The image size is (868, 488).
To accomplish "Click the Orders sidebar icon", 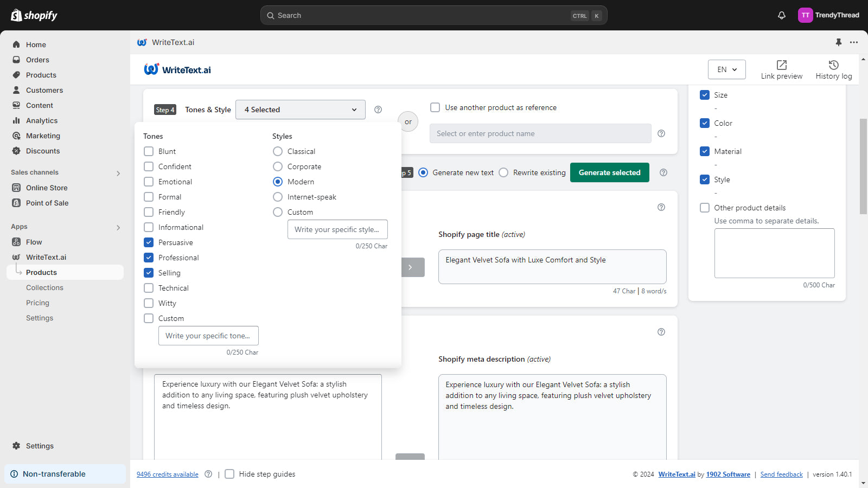I will [16, 60].
